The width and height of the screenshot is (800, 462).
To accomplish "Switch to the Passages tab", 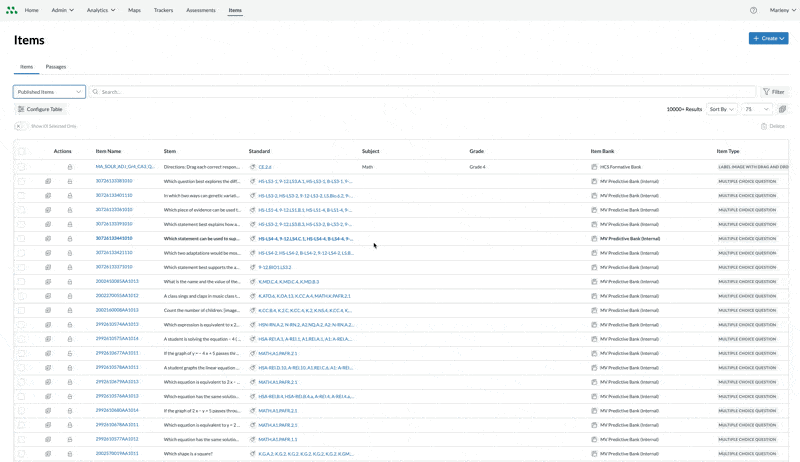I will point(56,67).
